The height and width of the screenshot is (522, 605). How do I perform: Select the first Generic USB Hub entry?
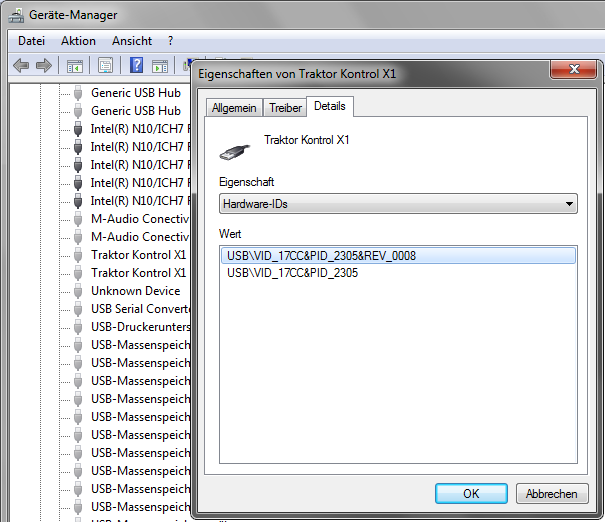click(x=136, y=93)
